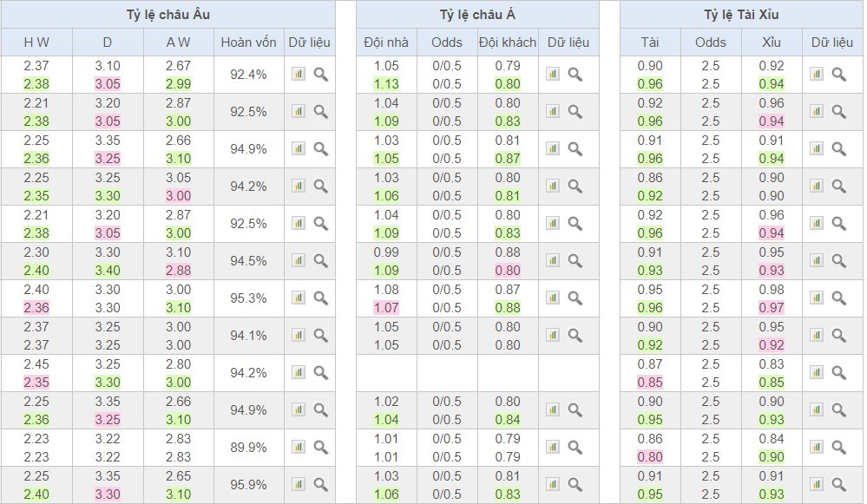The width and height of the screenshot is (867, 504).
Task: Select the "Tỷ lệ Tài Xỉu" section header
Action: tap(741, 15)
